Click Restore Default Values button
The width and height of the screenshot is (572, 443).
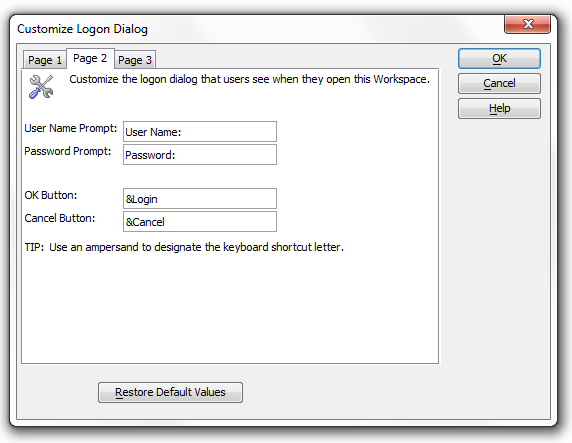point(170,392)
